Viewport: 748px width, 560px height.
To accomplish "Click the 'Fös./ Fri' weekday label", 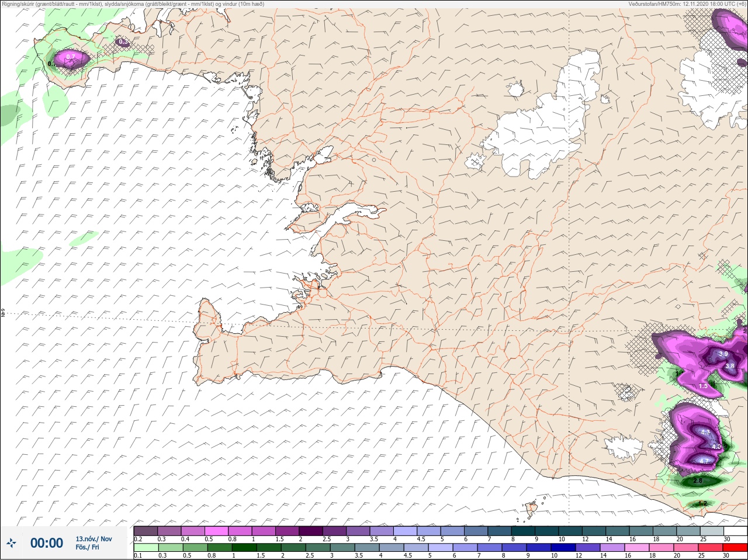I will [87, 547].
